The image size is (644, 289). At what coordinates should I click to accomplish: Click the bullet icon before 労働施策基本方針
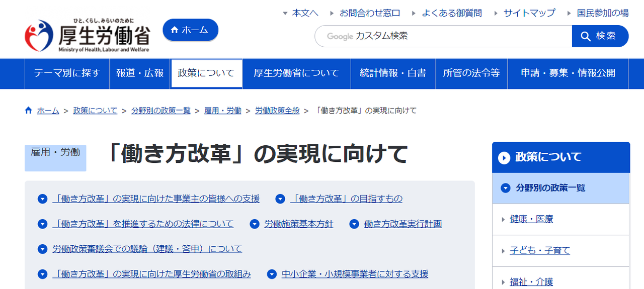[255, 224]
